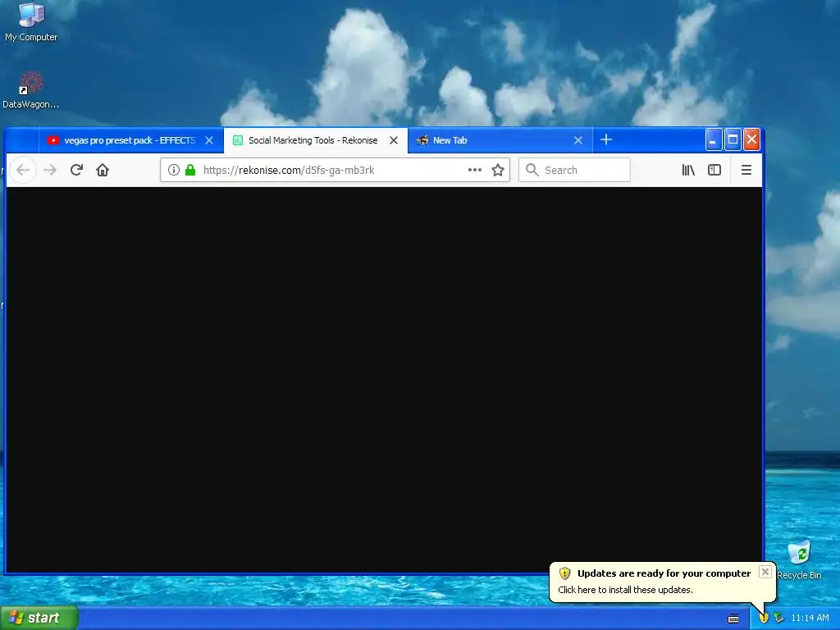Minimize the Firefox window
The height and width of the screenshot is (630, 840).
coord(713,139)
